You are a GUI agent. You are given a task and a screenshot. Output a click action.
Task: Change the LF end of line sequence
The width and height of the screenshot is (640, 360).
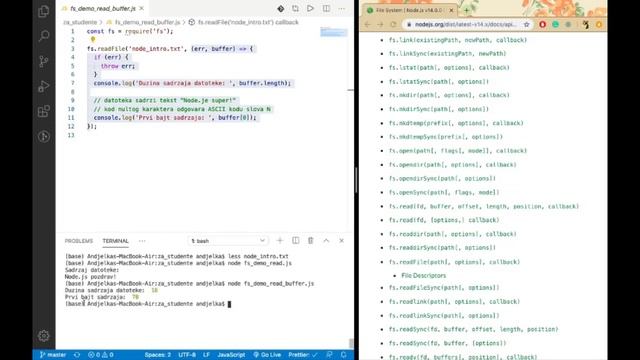207,355
